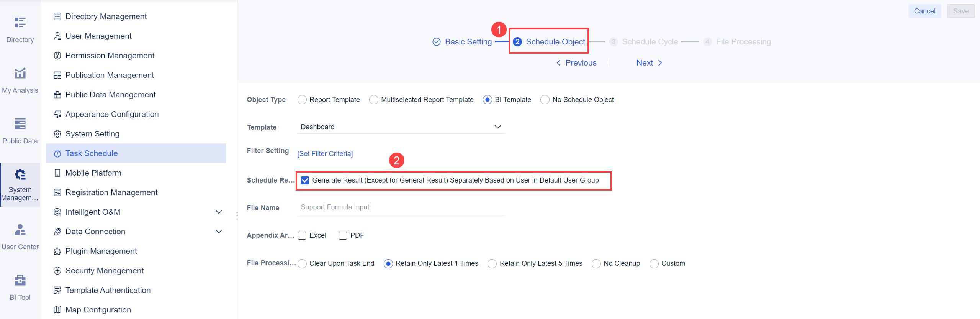Check the PDF appendix checkbox
The image size is (980, 319).
pyautogui.click(x=343, y=235)
